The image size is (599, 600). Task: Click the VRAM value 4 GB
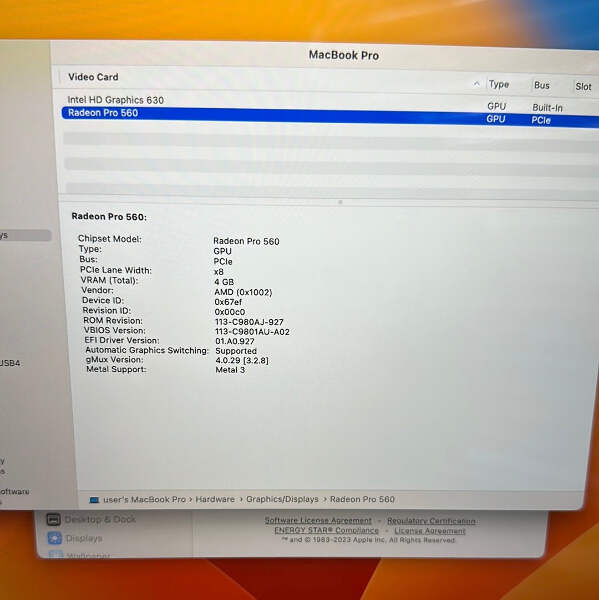tap(224, 282)
